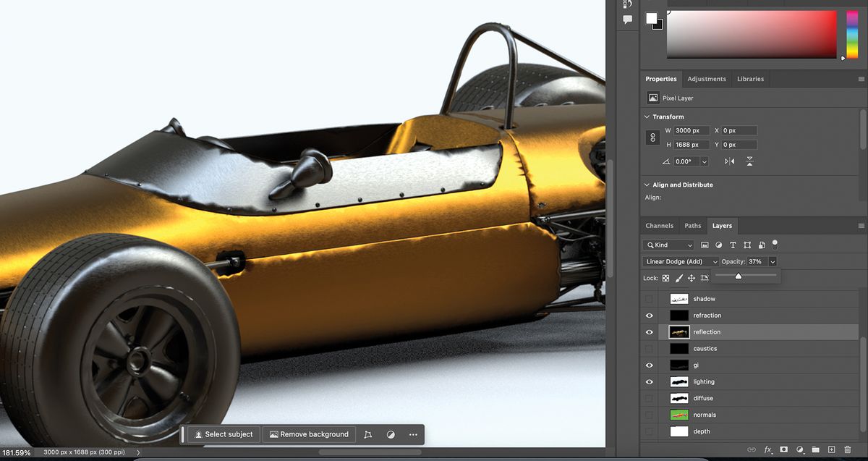868x461 pixels.
Task: Open the blend mode dropdown
Action: [x=680, y=261]
